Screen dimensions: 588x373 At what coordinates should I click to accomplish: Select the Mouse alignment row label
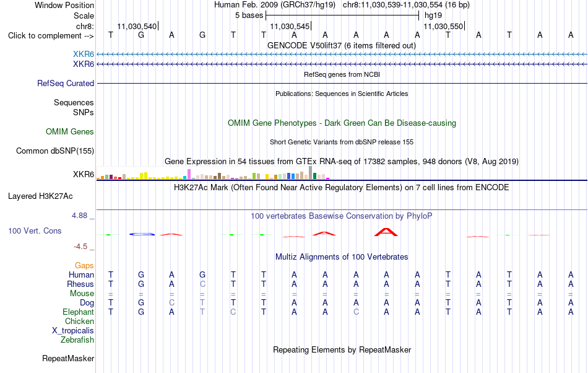click(82, 294)
